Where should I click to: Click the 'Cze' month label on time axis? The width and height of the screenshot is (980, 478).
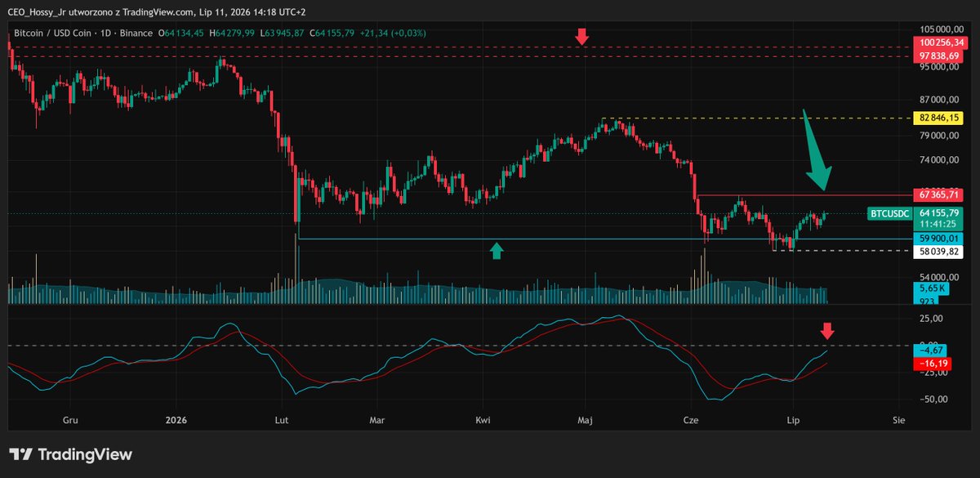[693, 420]
